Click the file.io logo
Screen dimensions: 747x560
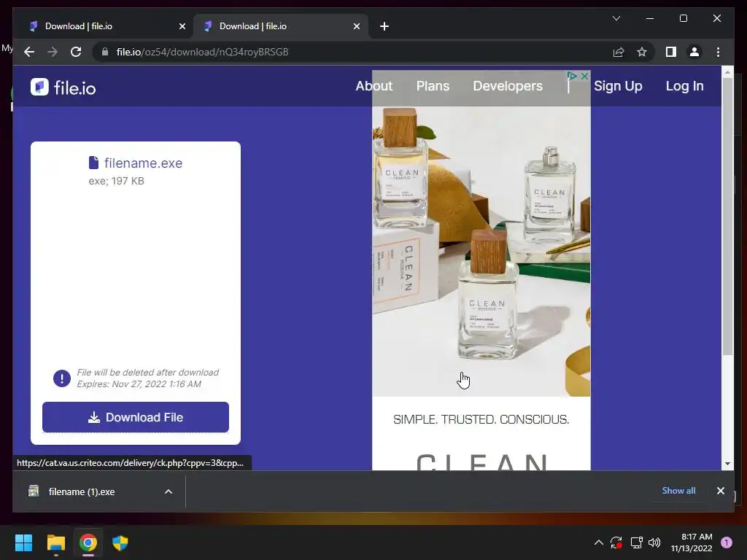point(63,87)
